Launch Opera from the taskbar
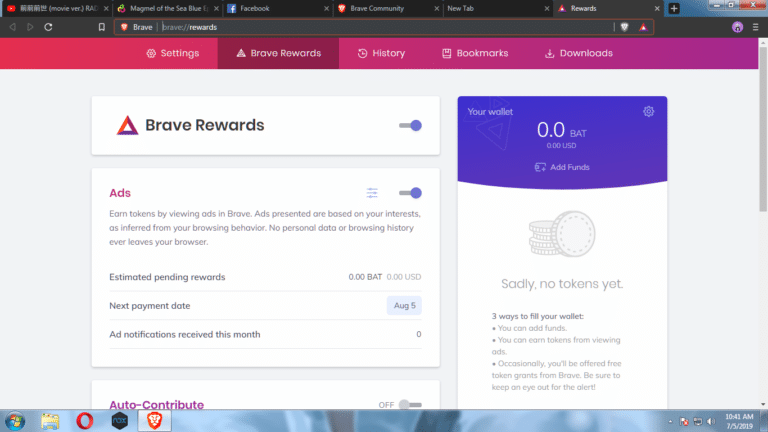This screenshot has width=768, height=432. (85, 421)
